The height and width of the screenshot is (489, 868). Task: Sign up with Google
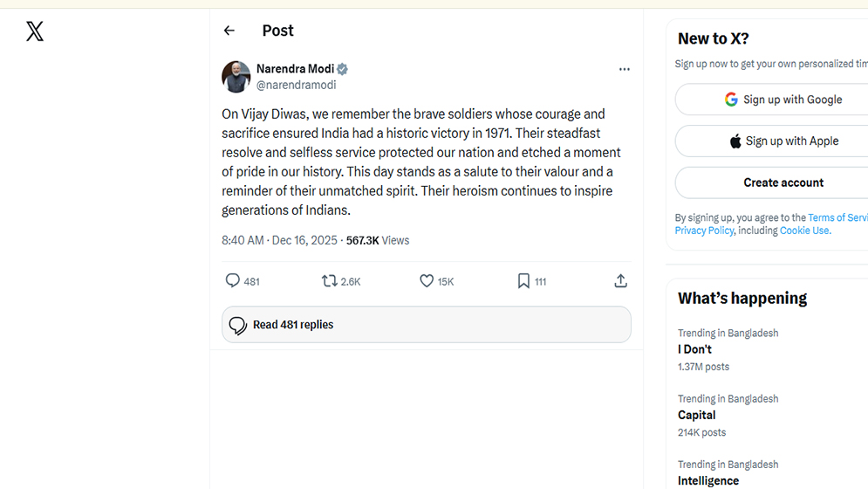tap(783, 100)
